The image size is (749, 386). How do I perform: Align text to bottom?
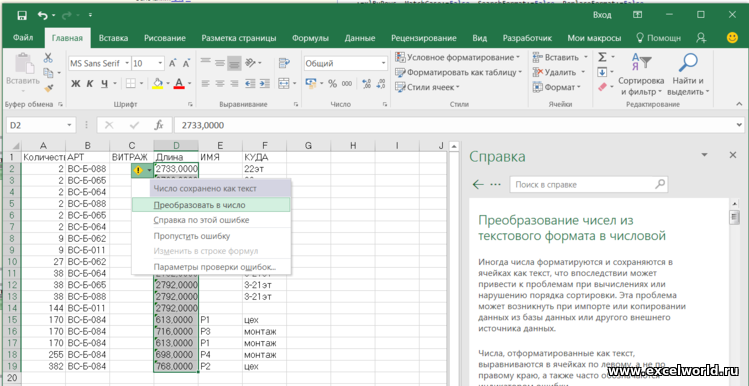[234, 62]
